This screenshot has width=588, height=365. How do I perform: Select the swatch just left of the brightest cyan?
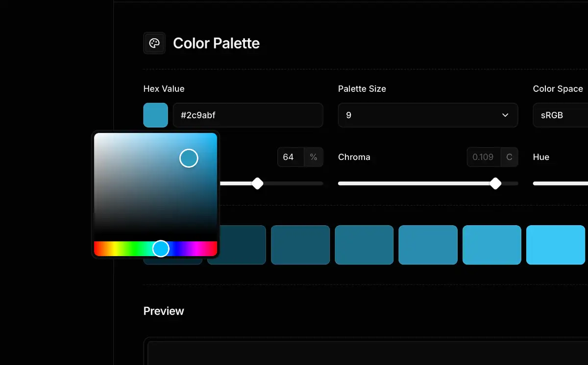pos(491,245)
